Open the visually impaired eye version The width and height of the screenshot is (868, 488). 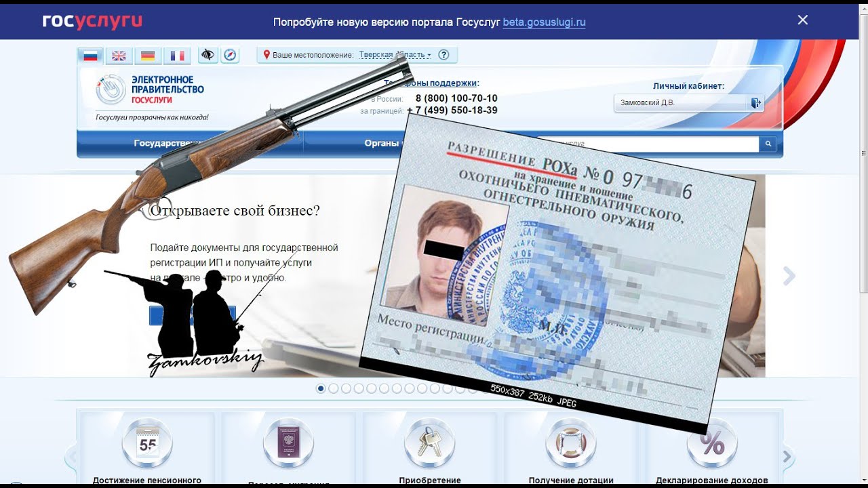pyautogui.click(x=208, y=55)
